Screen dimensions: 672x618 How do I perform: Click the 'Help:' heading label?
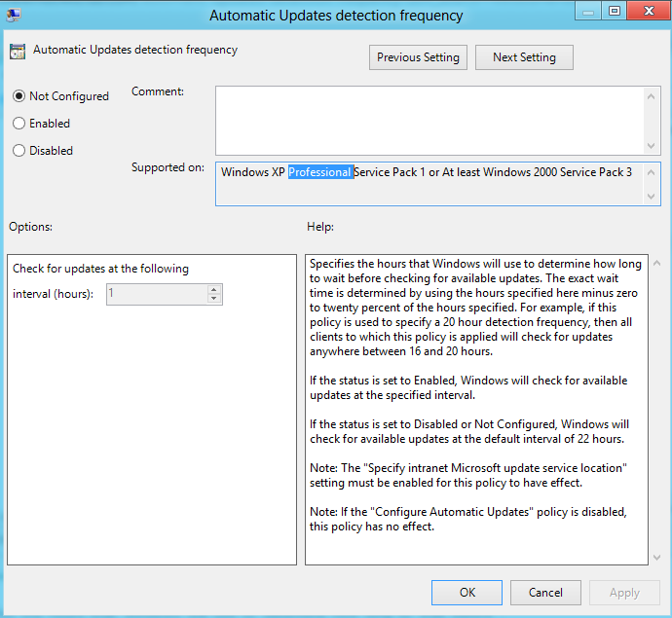pyautogui.click(x=320, y=227)
